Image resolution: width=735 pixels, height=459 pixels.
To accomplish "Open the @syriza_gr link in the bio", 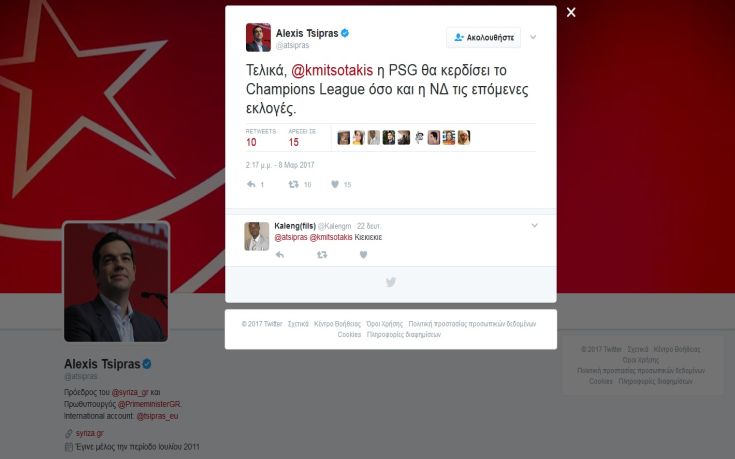I will point(130,392).
